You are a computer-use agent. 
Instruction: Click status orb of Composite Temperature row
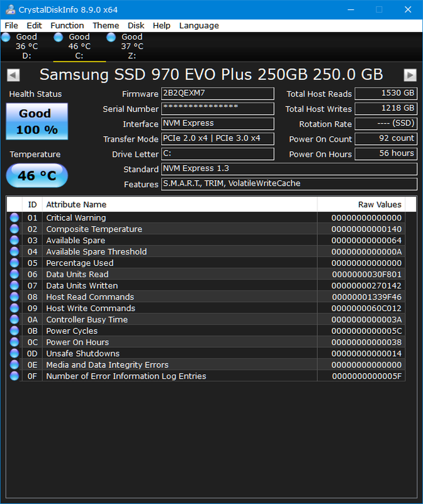14,229
